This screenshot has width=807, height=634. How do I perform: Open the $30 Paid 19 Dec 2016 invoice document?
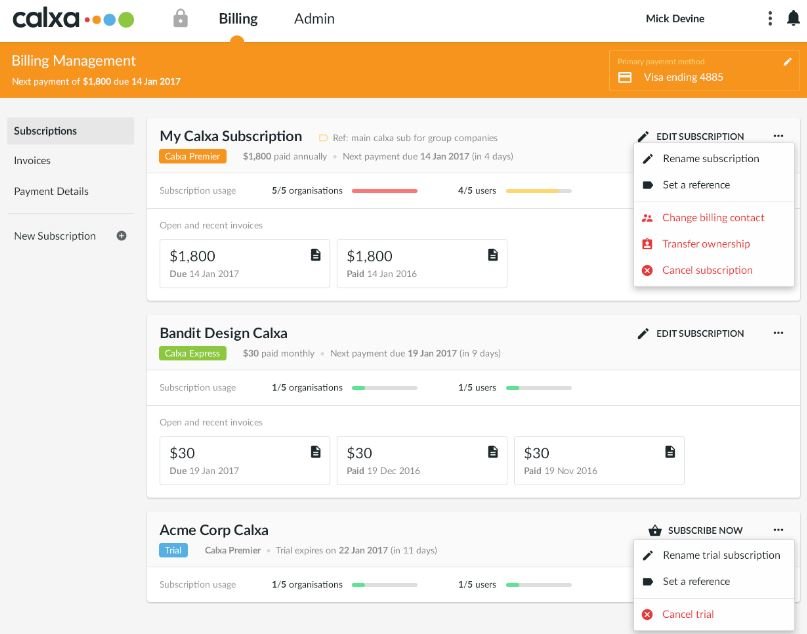(x=493, y=452)
